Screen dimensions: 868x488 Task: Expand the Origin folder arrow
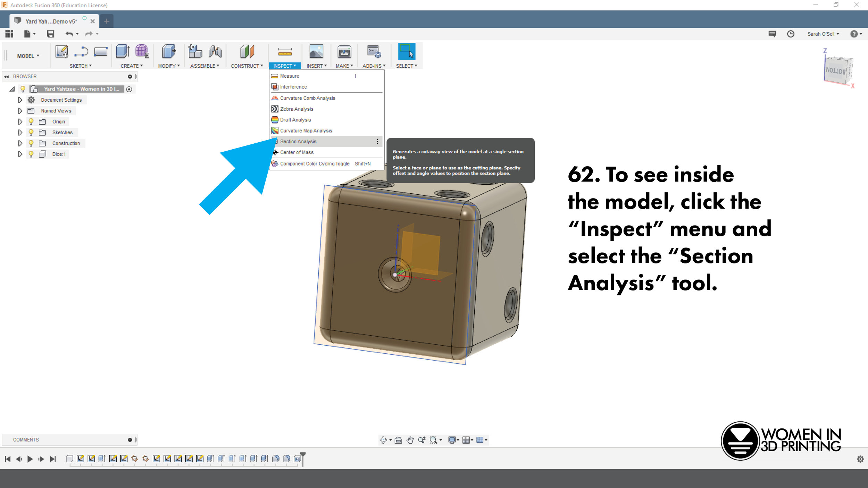20,121
